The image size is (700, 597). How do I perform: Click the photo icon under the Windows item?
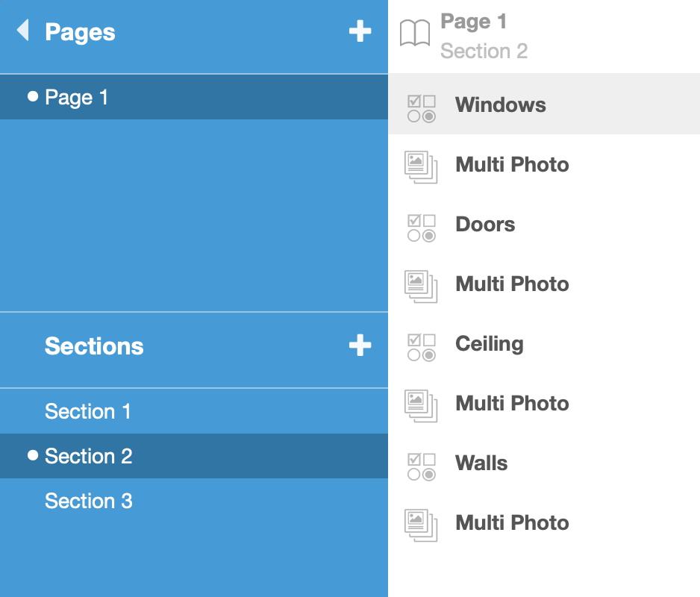[x=421, y=165]
